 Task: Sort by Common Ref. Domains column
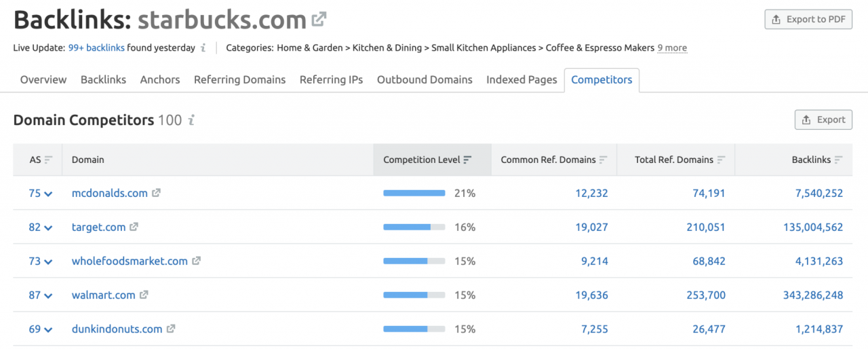click(554, 160)
